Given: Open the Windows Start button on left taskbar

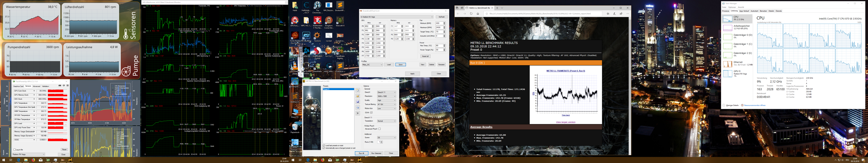Looking at the screenshot, I should pyautogui.click(x=4, y=160).
